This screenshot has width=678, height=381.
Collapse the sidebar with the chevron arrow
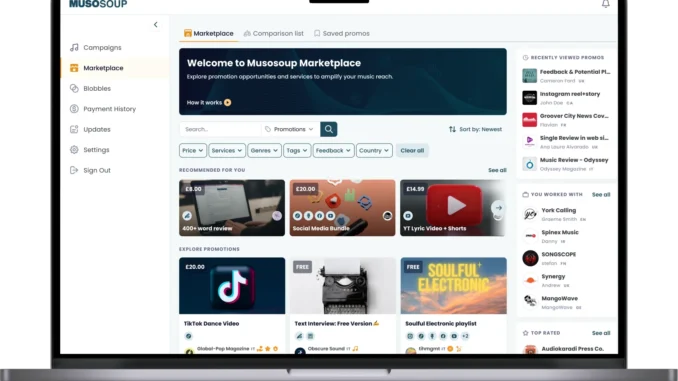coord(156,25)
